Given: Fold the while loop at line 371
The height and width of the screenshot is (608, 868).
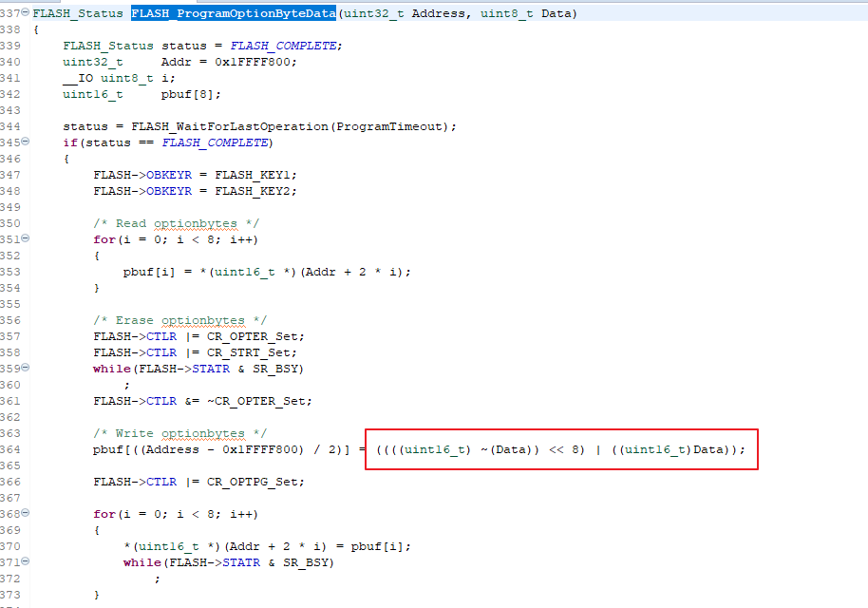Looking at the screenshot, I should tap(27, 562).
